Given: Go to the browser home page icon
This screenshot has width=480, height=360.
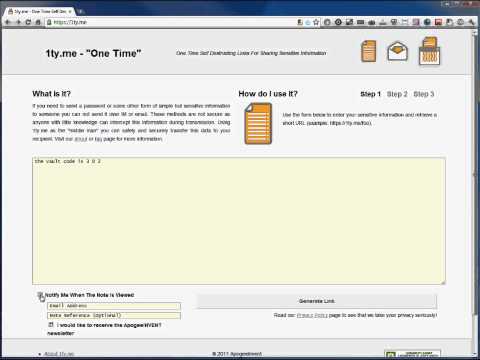Looking at the screenshot, I should pos(38,22).
